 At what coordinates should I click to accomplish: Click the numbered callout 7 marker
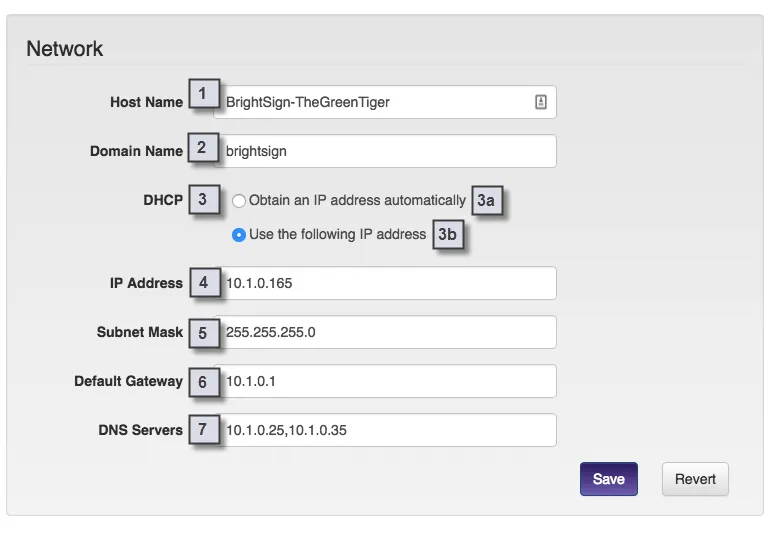[204, 430]
